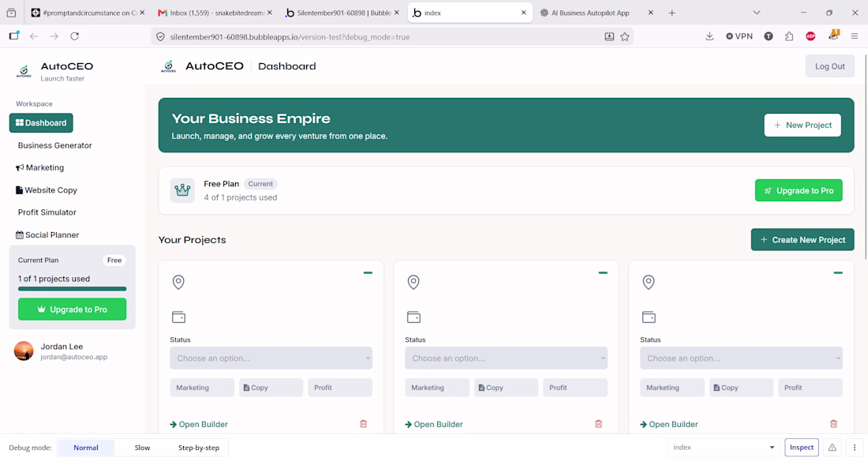Screen dimensions: 868x461
Task: Click the location pin icon in first project
Action: point(178,282)
